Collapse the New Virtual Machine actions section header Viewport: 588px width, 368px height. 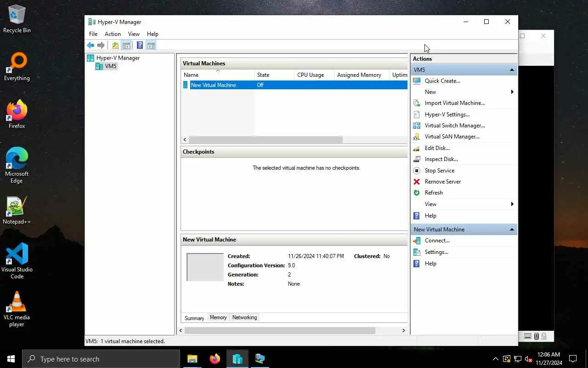pos(512,230)
